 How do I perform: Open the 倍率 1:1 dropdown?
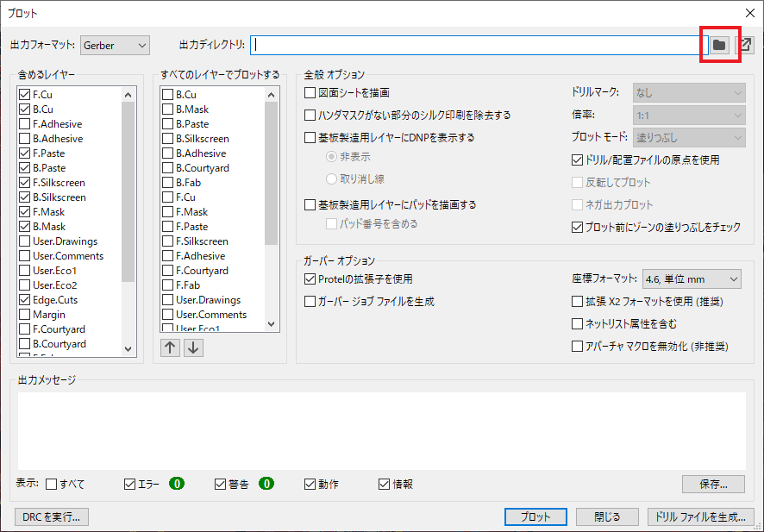tap(689, 116)
